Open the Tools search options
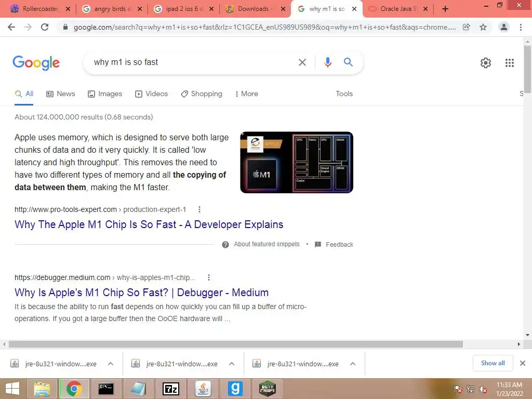532x399 pixels. (344, 94)
